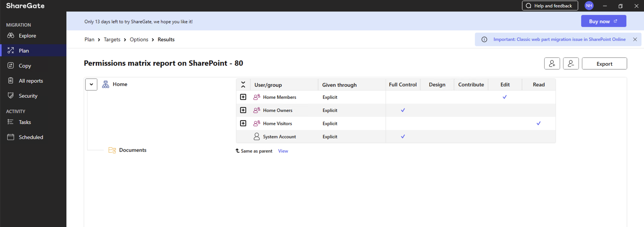The image size is (644, 227).
Task: Collapse the Home tree node dropdown
Action: (x=91, y=84)
